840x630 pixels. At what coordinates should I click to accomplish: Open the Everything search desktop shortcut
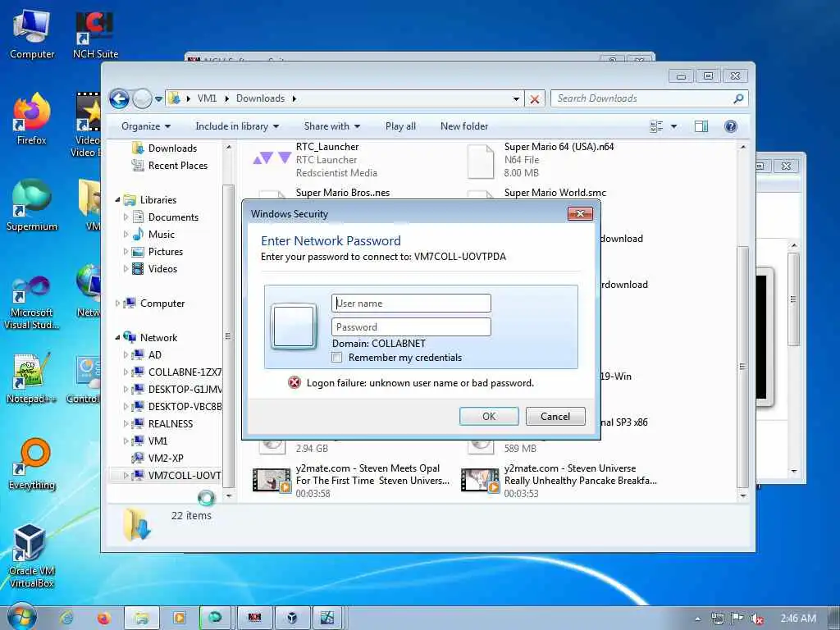coord(32,464)
